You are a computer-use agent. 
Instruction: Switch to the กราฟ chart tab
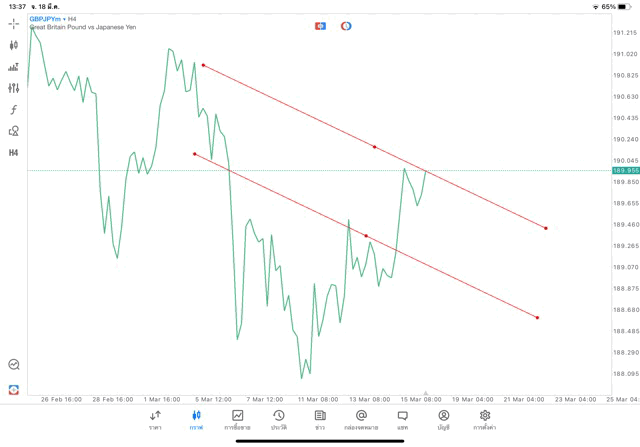(x=196, y=420)
